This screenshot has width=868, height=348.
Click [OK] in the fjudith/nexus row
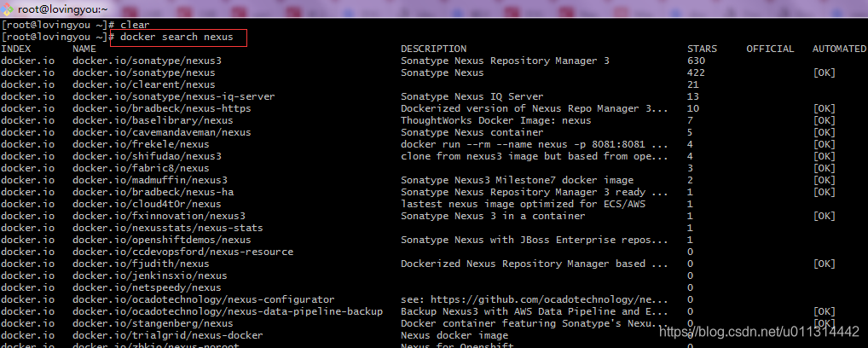click(x=824, y=264)
